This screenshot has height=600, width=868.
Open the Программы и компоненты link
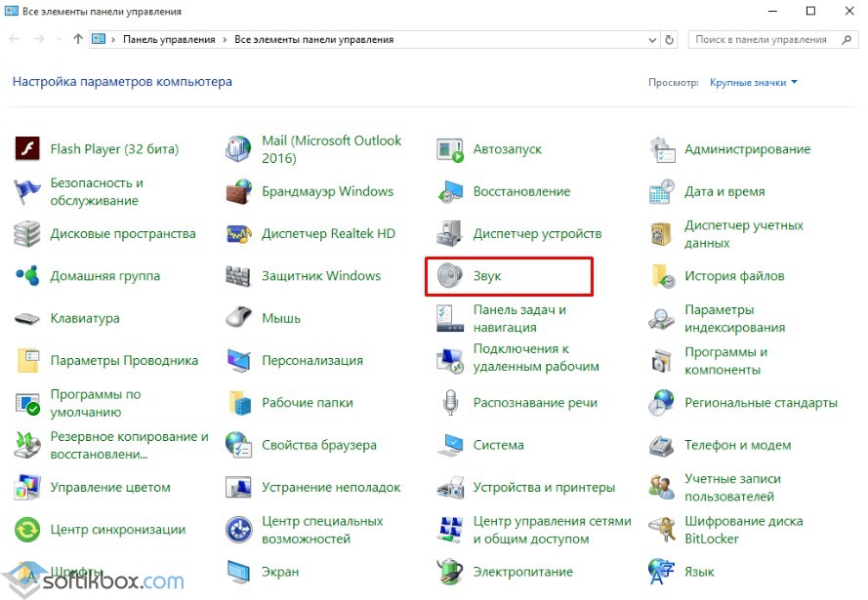point(725,361)
